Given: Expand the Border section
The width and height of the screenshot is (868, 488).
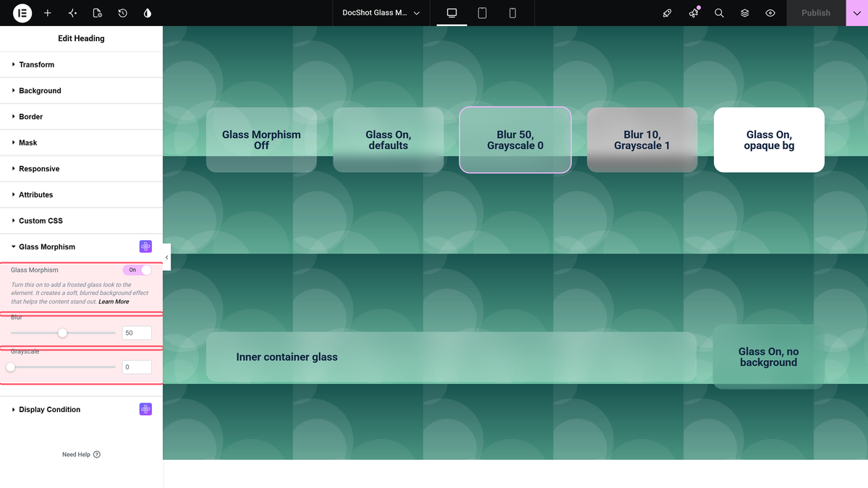Looking at the screenshot, I should (81, 116).
